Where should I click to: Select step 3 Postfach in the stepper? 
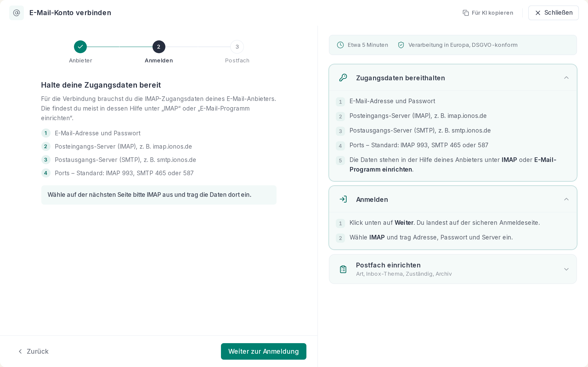pyautogui.click(x=237, y=47)
